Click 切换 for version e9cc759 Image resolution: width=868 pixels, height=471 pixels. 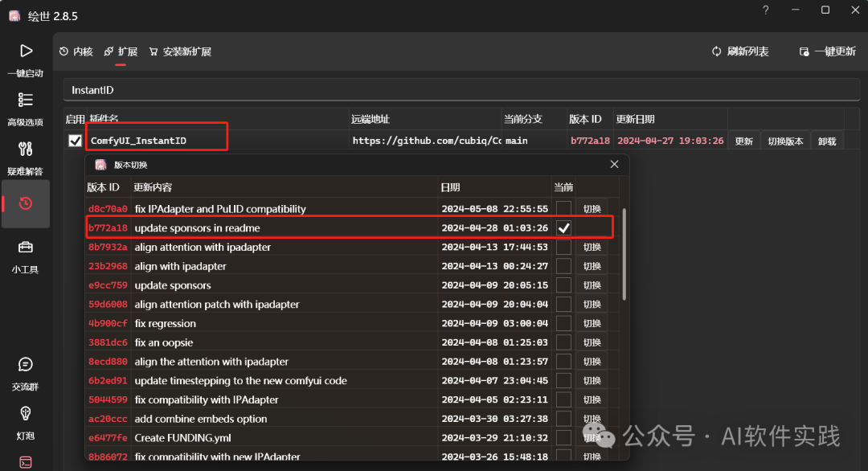pos(592,285)
